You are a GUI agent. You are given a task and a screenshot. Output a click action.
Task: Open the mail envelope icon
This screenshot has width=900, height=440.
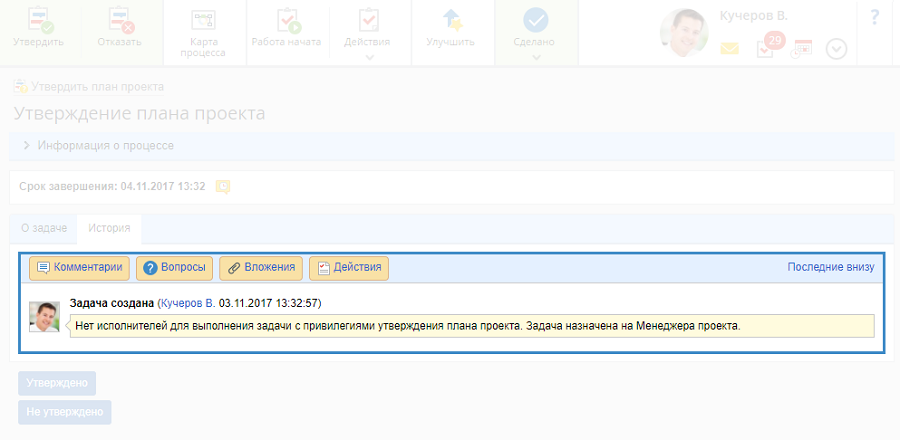coord(730,49)
